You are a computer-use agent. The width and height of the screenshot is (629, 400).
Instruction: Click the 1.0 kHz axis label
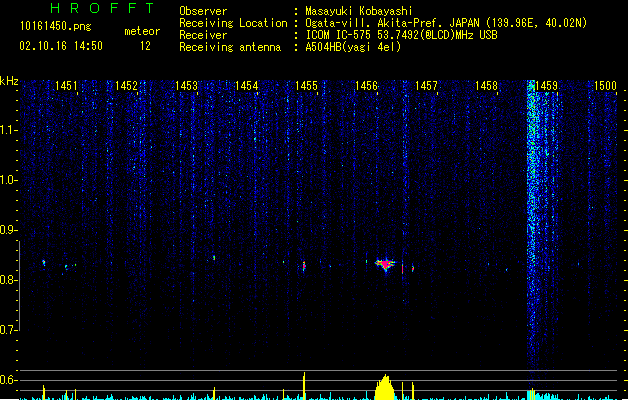pyautogui.click(x=8, y=180)
